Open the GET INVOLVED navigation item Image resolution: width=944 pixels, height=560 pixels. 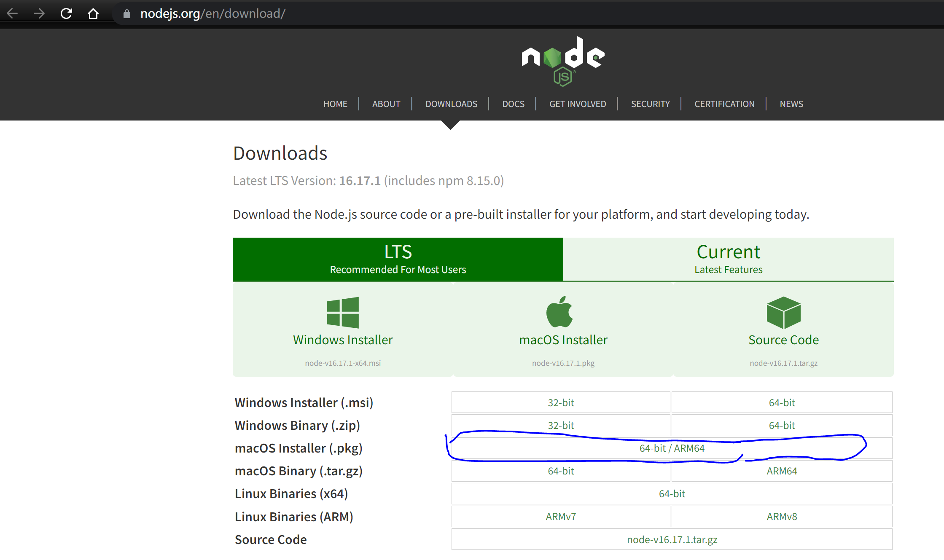(578, 104)
